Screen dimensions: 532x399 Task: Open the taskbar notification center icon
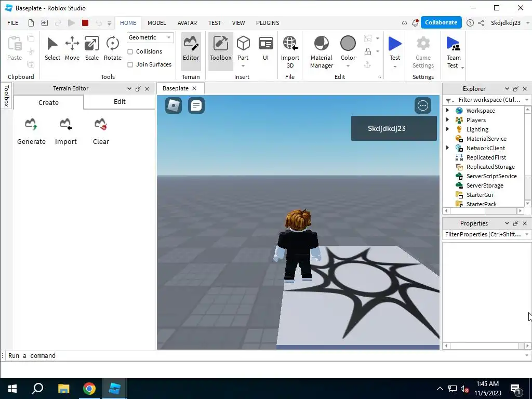tap(516, 389)
